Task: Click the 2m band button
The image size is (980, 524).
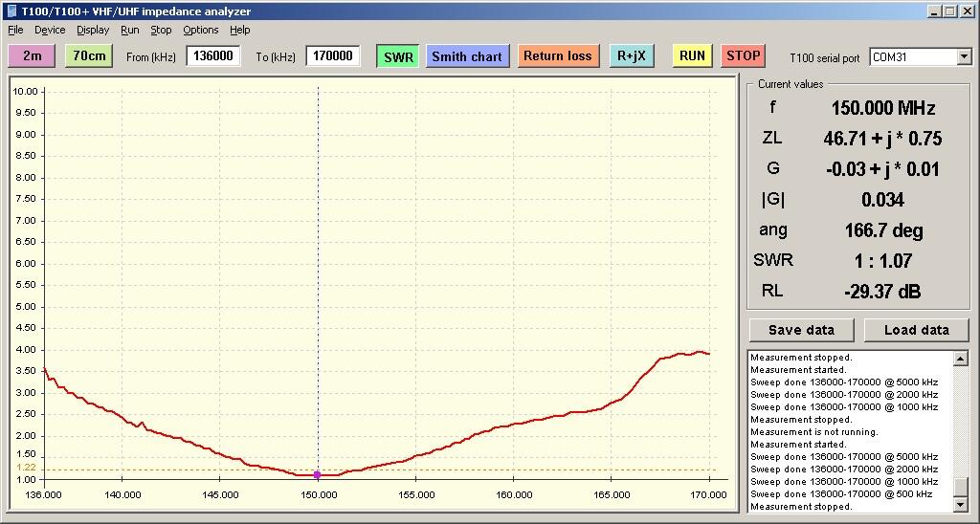Action: click(x=32, y=55)
